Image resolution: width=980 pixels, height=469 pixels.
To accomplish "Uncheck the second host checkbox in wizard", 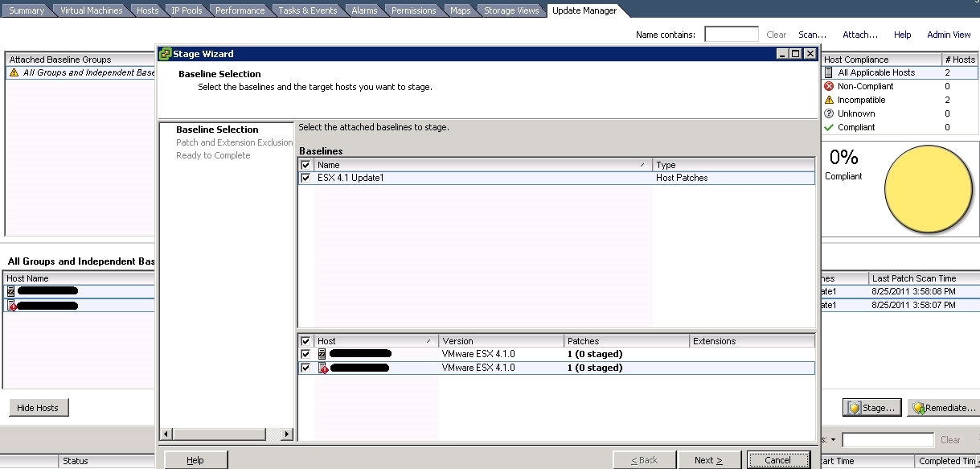I will click(x=305, y=368).
